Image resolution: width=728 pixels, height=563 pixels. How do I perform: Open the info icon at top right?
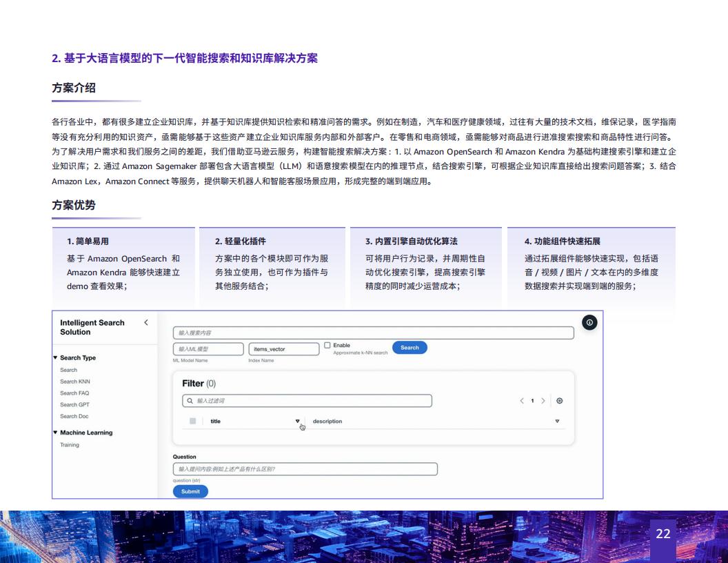coord(589,322)
